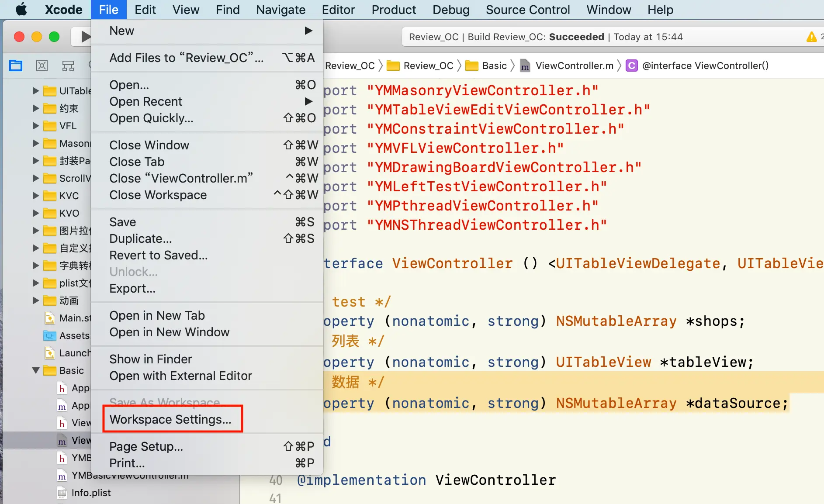The width and height of the screenshot is (824, 504).
Task: Select Revert to Saved…
Action: coord(207,255)
